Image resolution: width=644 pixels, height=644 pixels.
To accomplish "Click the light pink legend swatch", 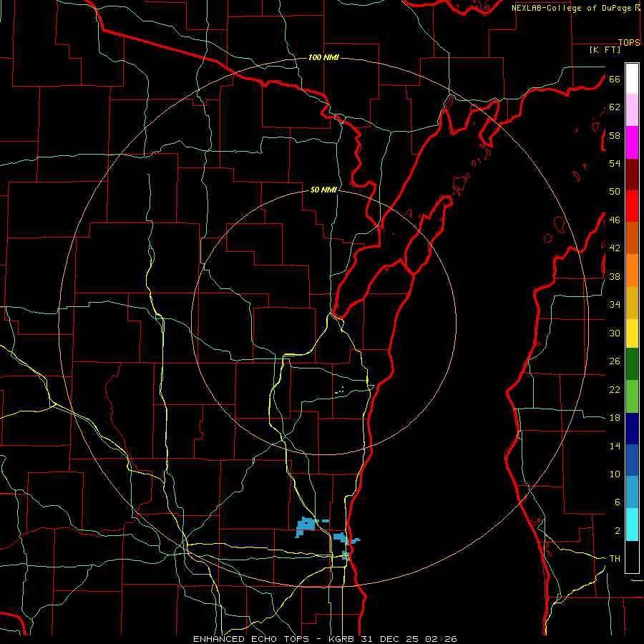I will pyautogui.click(x=632, y=110).
